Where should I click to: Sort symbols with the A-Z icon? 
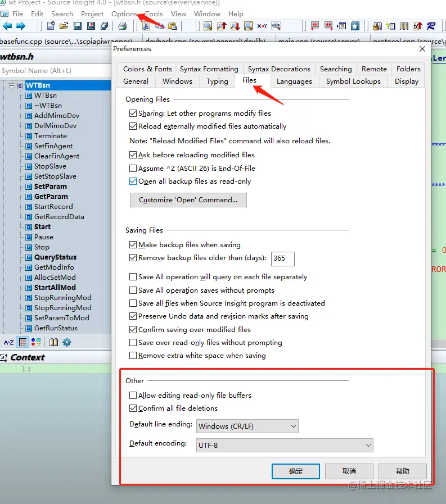coord(8,342)
